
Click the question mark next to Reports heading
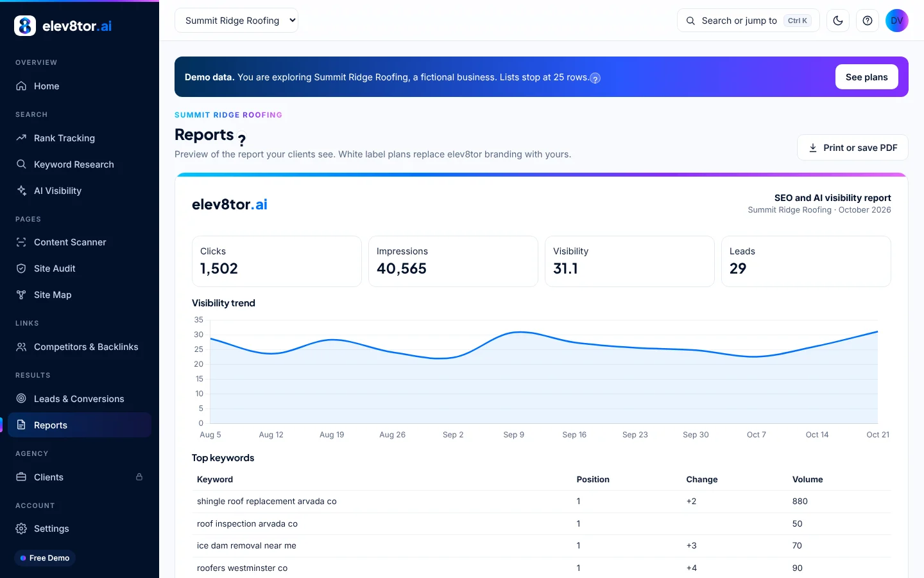coord(242,139)
